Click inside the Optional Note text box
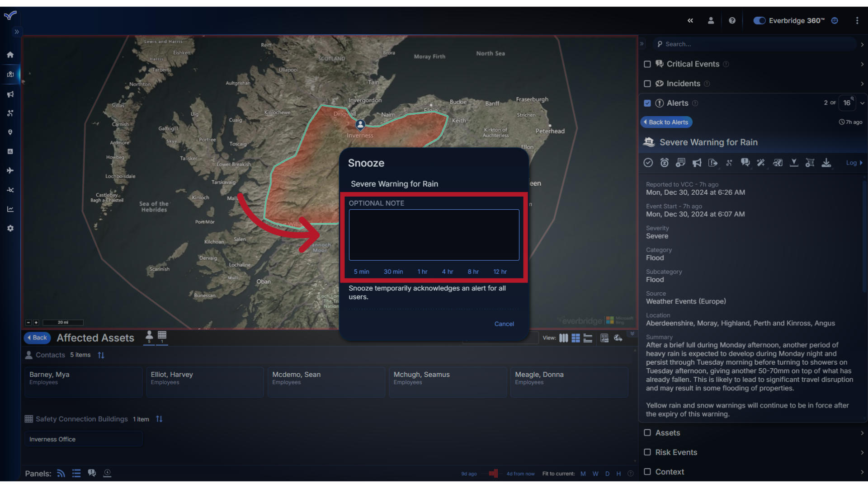This screenshot has height=488, width=868. pos(434,235)
